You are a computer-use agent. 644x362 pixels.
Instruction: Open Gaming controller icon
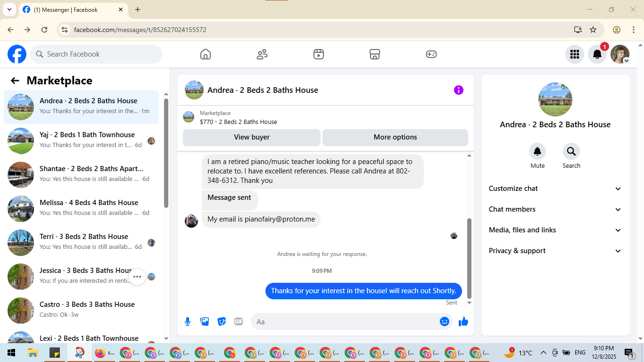coord(431,54)
